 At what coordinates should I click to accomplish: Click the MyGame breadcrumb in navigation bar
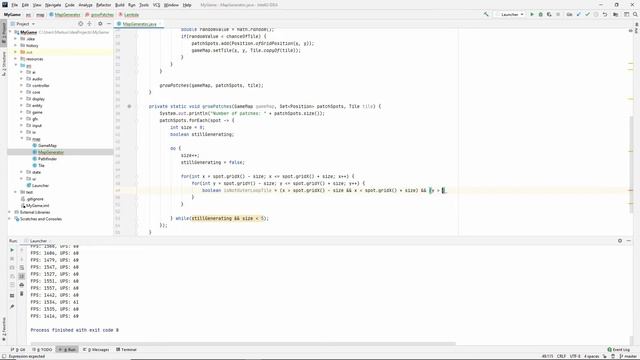point(12,15)
